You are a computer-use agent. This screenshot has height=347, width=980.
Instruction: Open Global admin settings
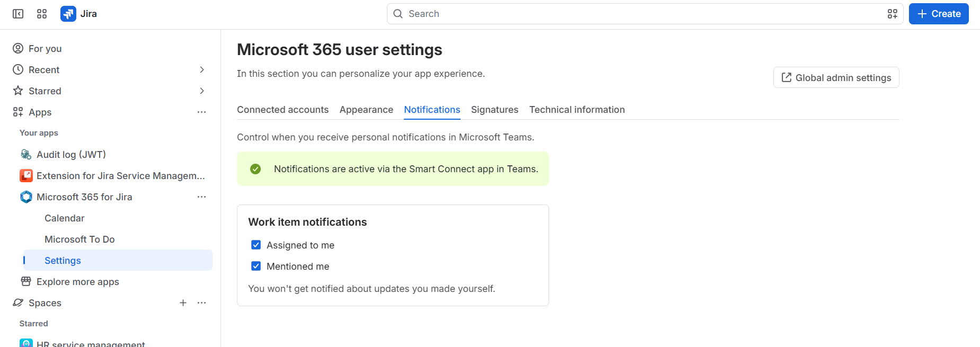point(836,77)
